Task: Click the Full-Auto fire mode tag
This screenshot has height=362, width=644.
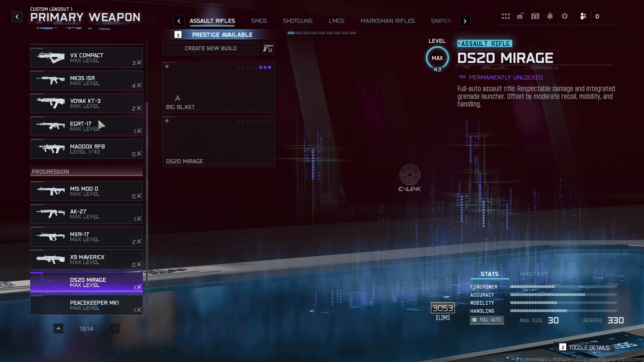Action: tap(487, 320)
